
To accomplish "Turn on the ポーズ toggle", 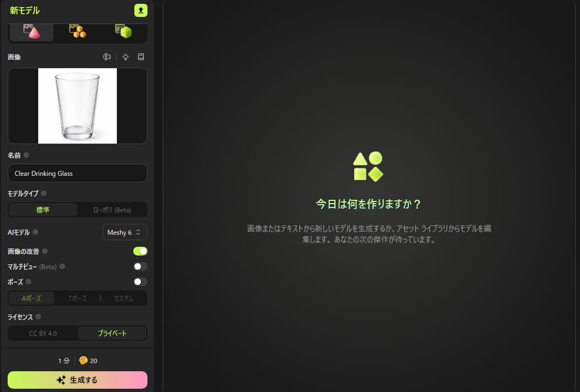I will [x=140, y=282].
